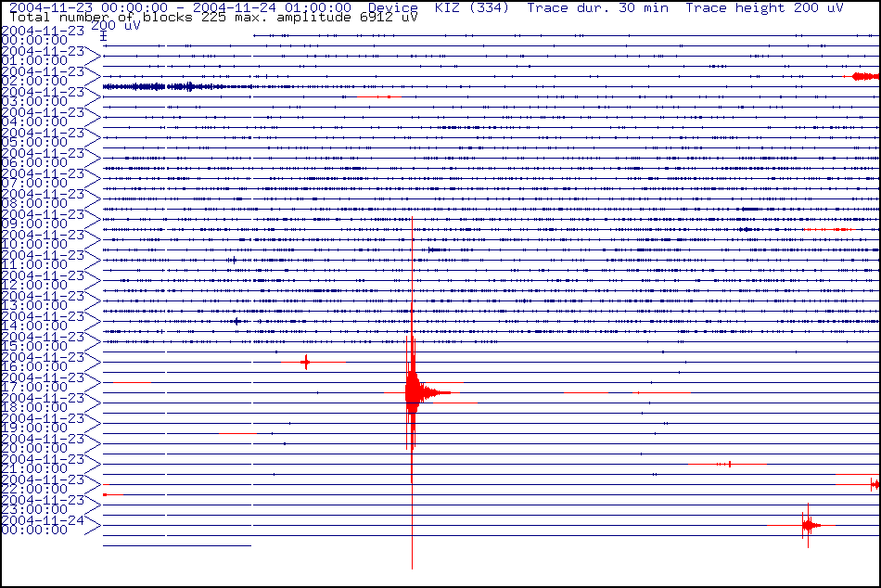881x588 pixels.
Task: Click the 2004-11-23 01:00:00 trace label
Action: tap(43, 56)
